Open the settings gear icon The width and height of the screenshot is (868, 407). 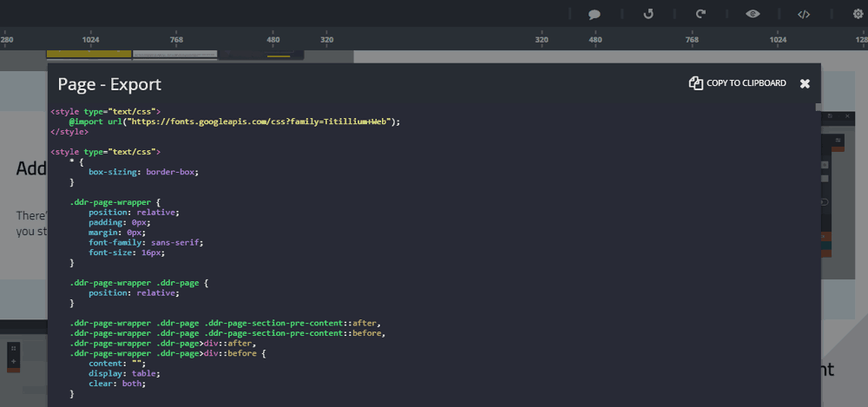click(x=858, y=14)
